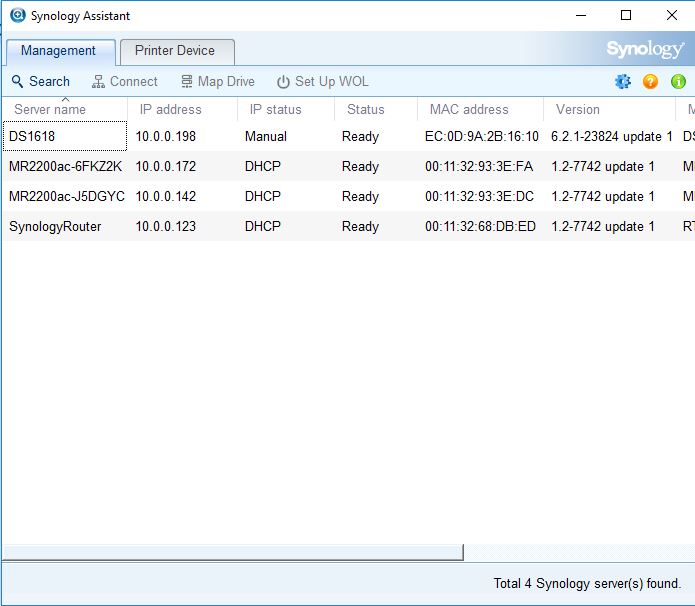Click Ready status in the MR2200ac-J5DGYC row
695x606 pixels.
(x=360, y=196)
